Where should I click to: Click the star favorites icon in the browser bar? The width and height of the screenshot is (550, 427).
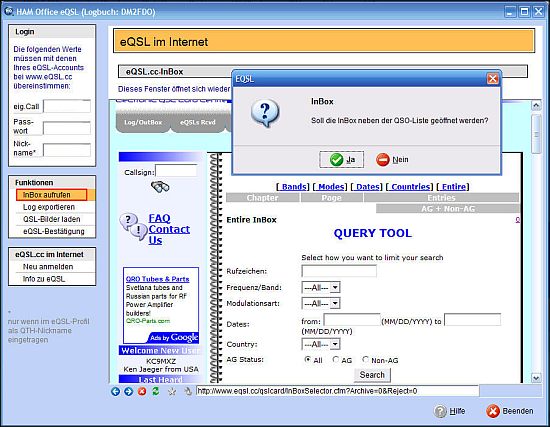pos(172,391)
